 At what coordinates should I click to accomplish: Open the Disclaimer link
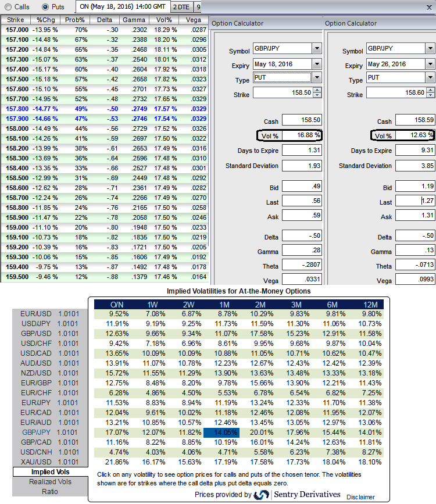[x=360, y=497]
